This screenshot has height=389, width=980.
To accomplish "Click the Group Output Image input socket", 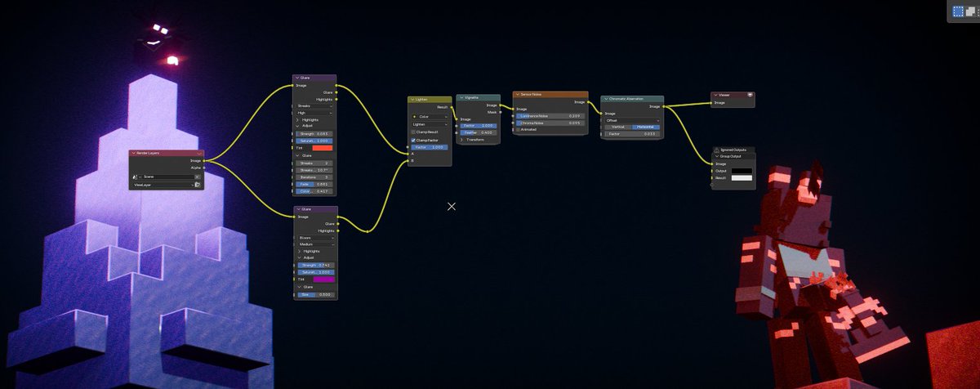I will coord(711,163).
